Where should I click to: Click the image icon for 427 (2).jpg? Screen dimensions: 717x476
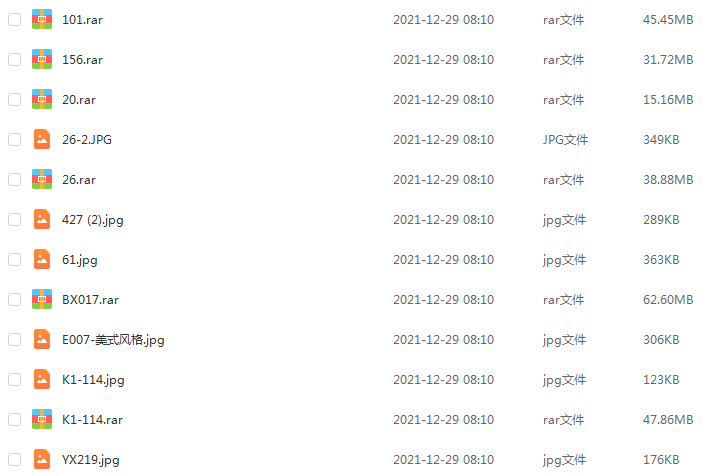click(42, 219)
